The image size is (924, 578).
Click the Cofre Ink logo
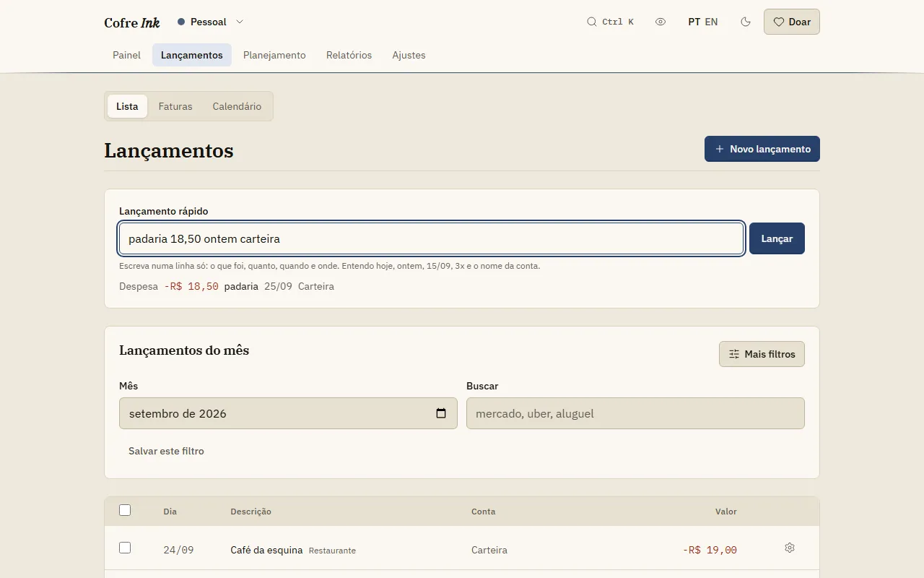click(x=132, y=22)
